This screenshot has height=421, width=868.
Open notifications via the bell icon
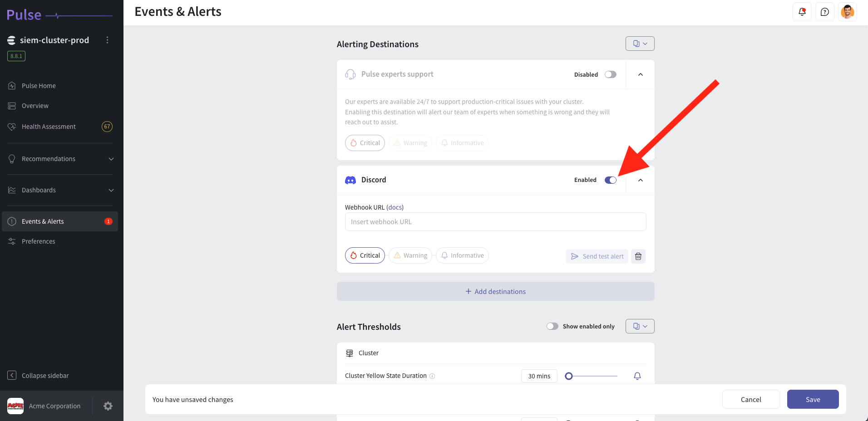pos(802,12)
